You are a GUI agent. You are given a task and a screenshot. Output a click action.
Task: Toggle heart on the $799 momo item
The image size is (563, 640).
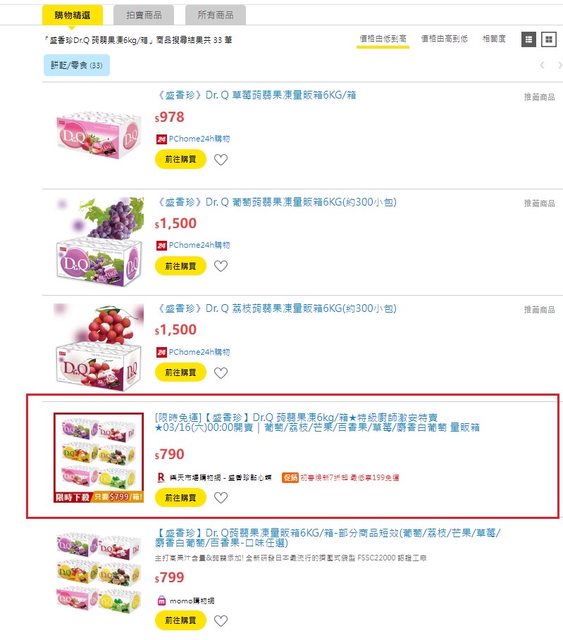pos(221,620)
